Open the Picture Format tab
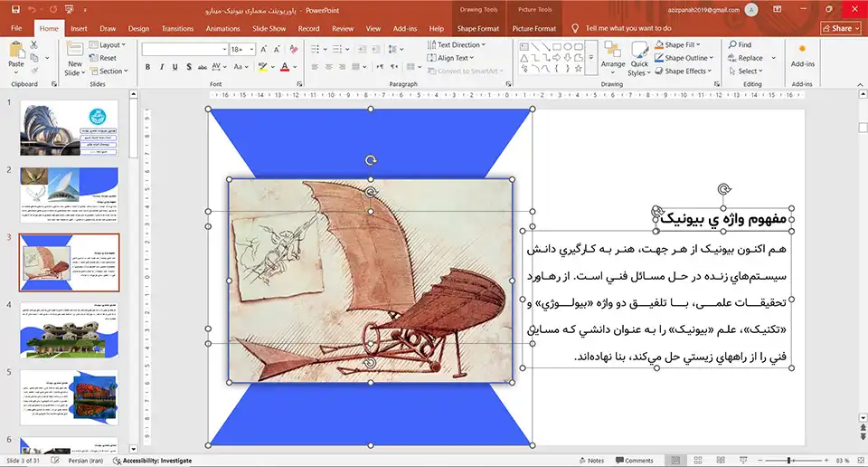868x467 pixels. pos(533,28)
